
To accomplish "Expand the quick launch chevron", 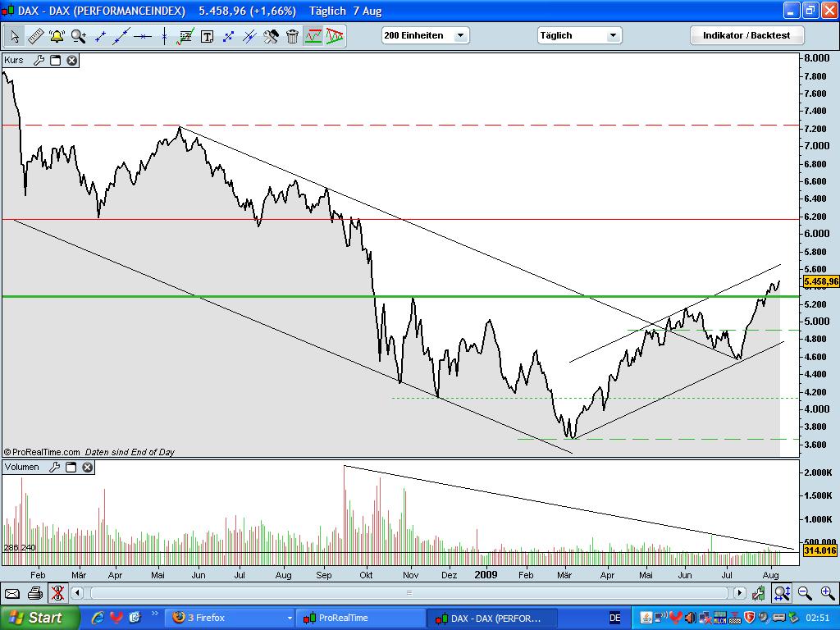I will [155, 614].
